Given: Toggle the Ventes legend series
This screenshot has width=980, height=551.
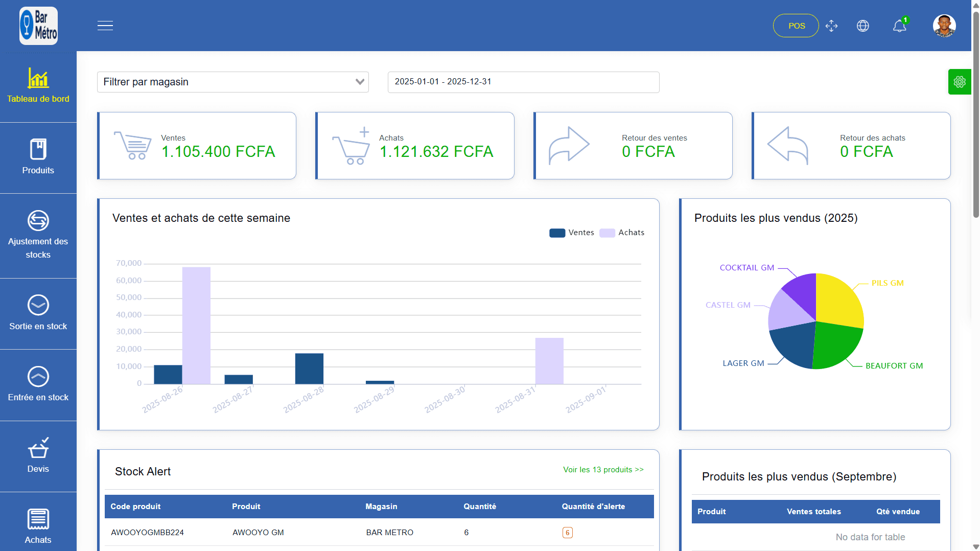Looking at the screenshot, I should point(571,233).
